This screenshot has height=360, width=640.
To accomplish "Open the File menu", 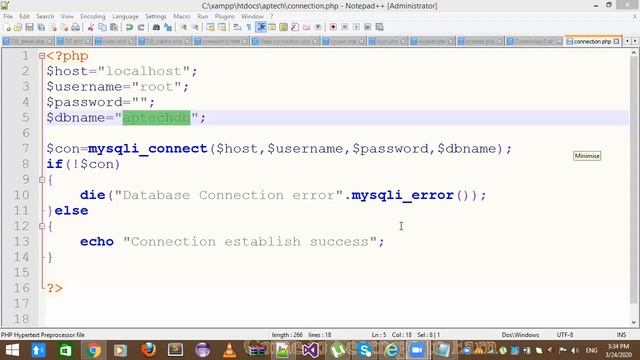I will point(8,16).
